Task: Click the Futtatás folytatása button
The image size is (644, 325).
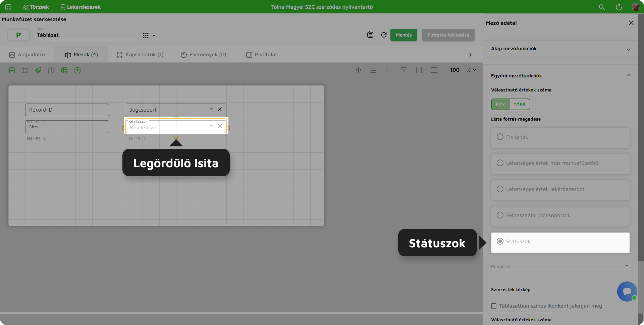Action: tap(448, 35)
